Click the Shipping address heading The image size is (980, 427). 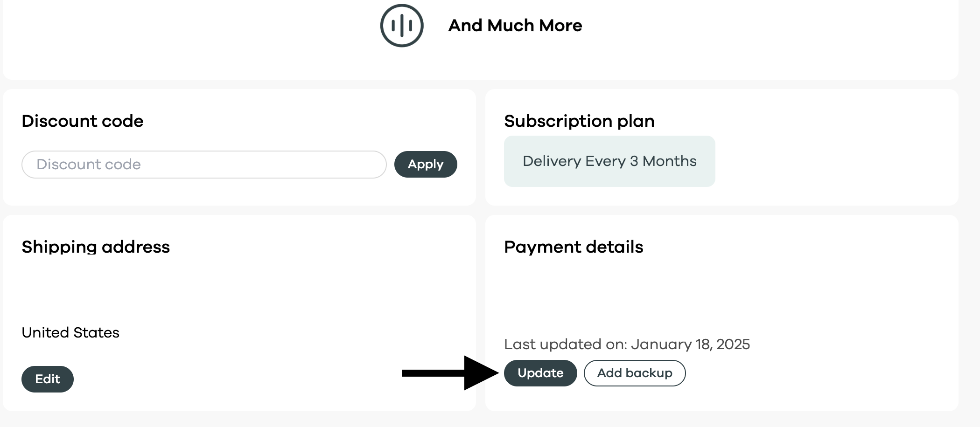tap(96, 247)
